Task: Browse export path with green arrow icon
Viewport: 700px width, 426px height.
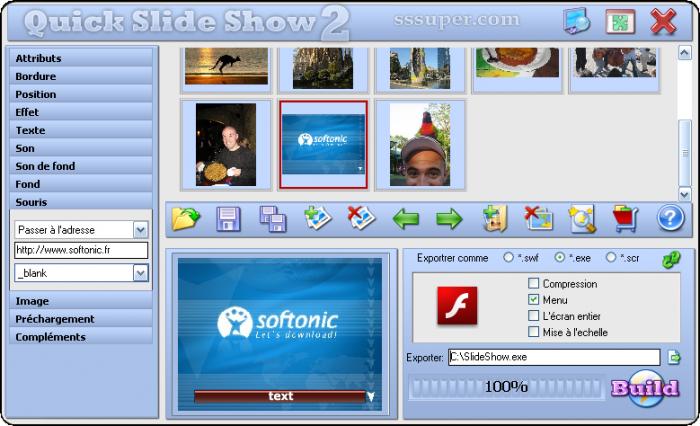Action: point(674,357)
